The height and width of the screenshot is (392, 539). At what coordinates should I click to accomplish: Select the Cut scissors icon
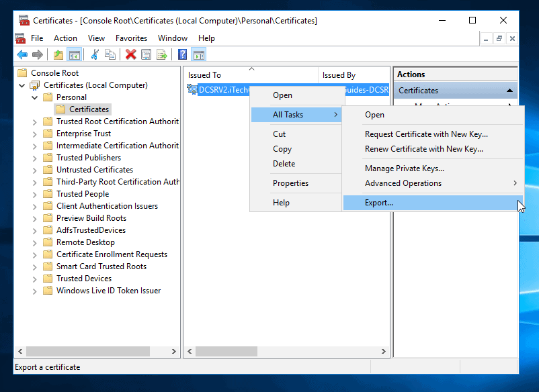(94, 54)
